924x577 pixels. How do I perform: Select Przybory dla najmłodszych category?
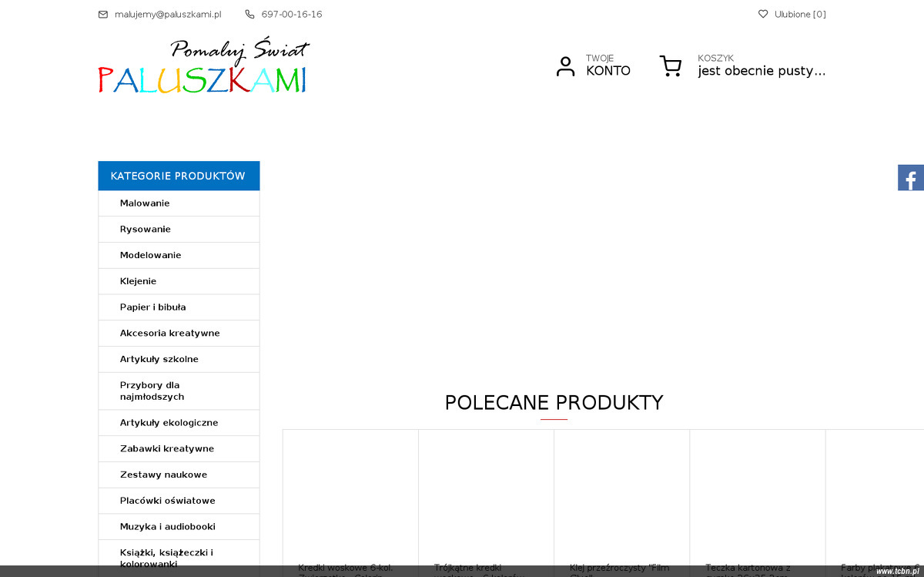tap(179, 391)
